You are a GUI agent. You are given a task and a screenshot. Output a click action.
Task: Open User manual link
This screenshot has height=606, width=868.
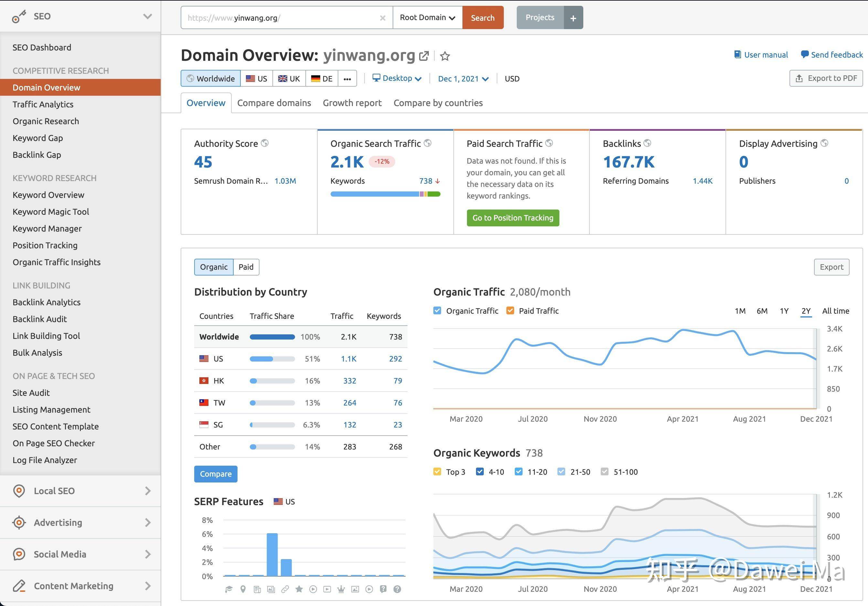(x=761, y=55)
